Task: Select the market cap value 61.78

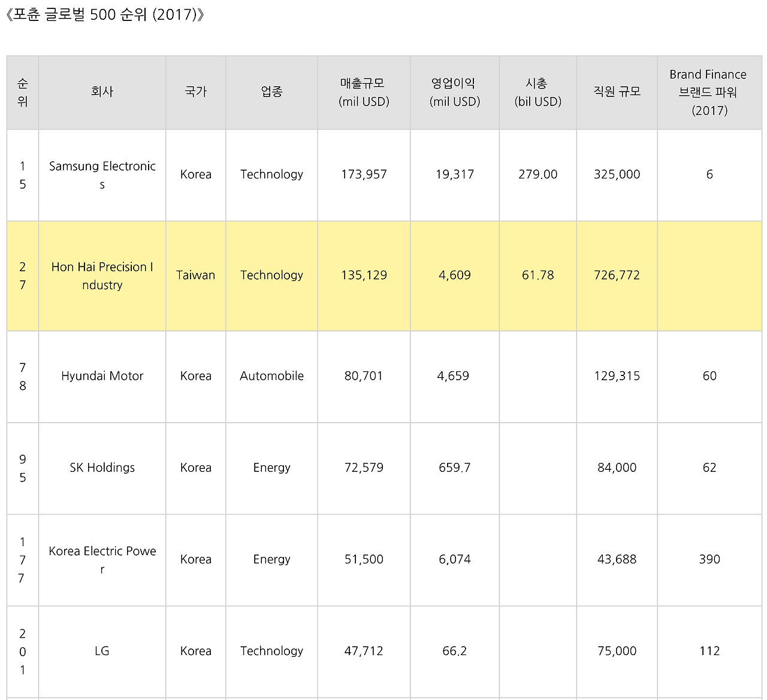Action: [x=538, y=275]
